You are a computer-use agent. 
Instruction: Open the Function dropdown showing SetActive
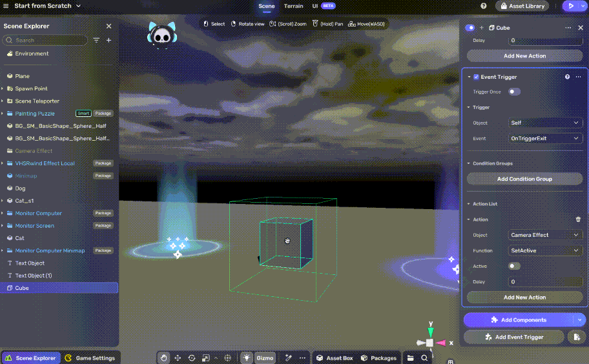(545, 250)
